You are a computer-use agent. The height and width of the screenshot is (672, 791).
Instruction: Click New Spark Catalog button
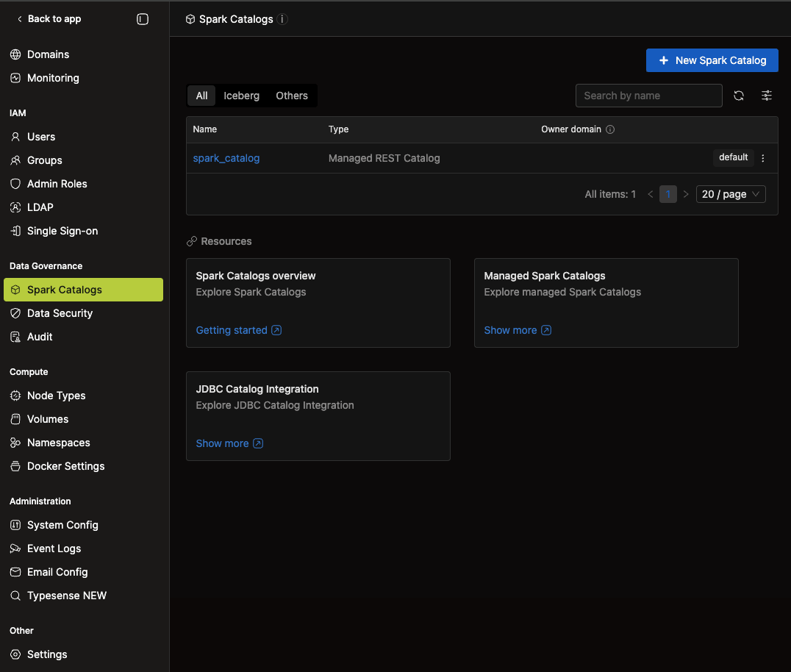[712, 60]
